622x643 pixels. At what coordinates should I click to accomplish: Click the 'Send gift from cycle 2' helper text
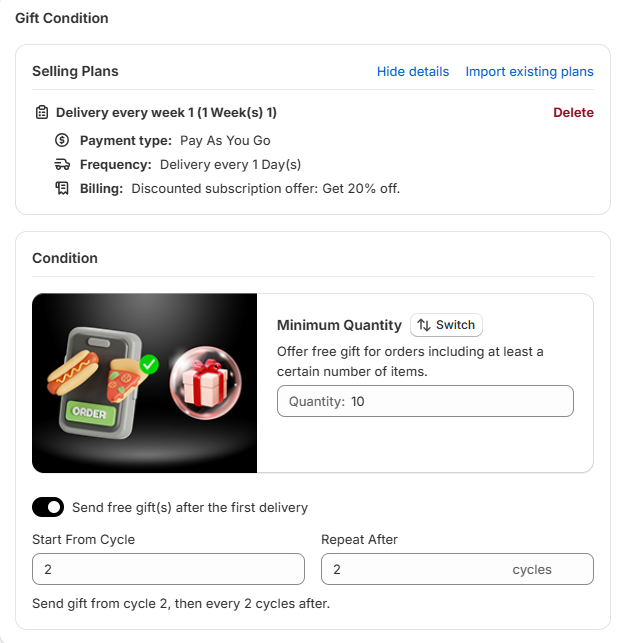pos(181,603)
